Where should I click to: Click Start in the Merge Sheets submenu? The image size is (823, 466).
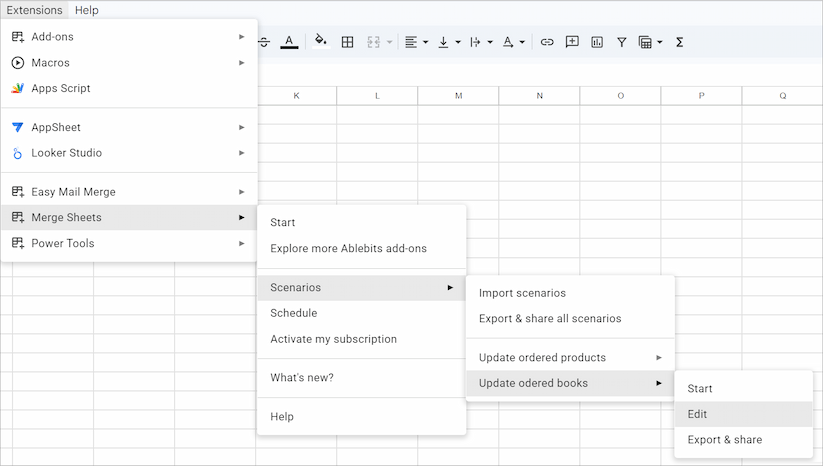pyautogui.click(x=362, y=223)
